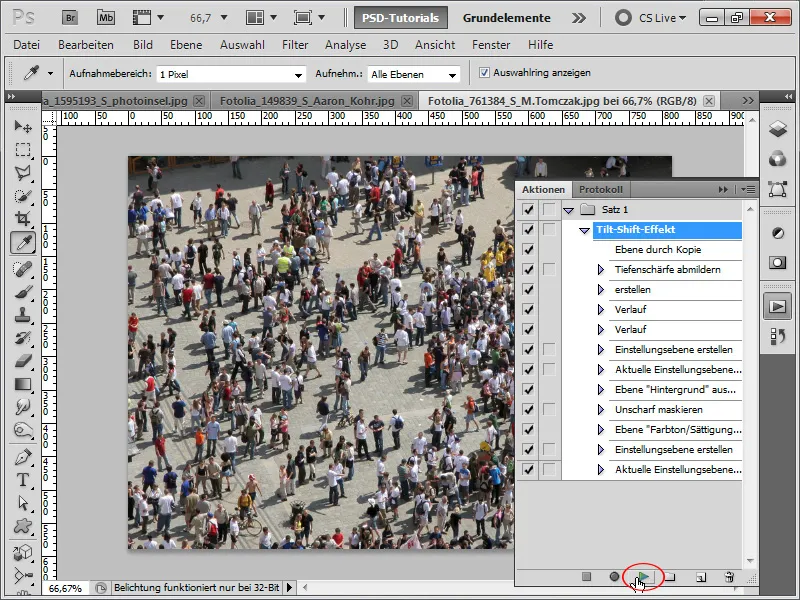
Task: Switch to the Protokoll tab
Action: [x=601, y=189]
